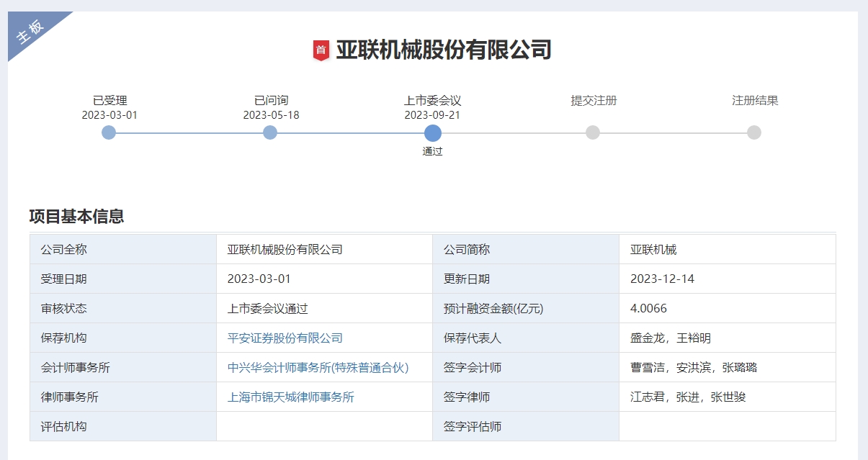Click the 签字律师 table label

tap(467, 397)
